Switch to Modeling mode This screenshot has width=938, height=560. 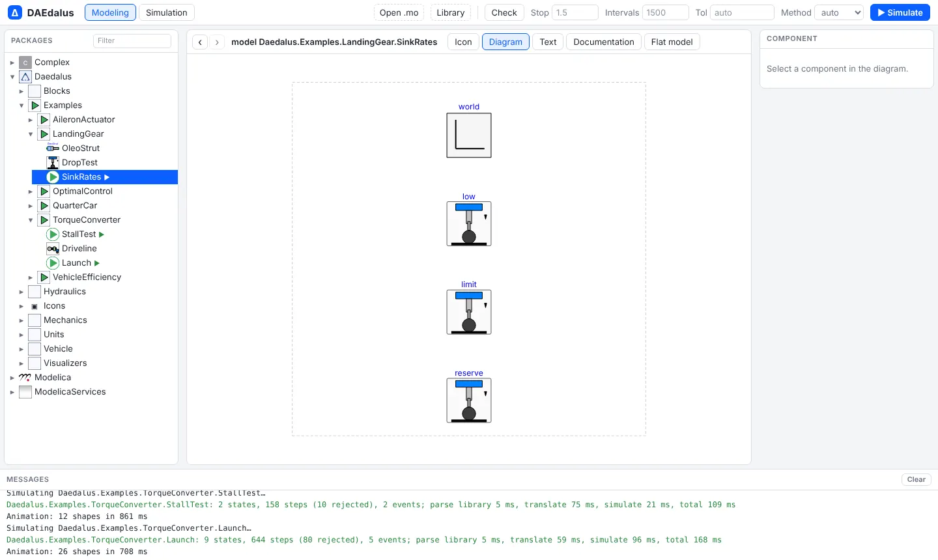pos(110,12)
